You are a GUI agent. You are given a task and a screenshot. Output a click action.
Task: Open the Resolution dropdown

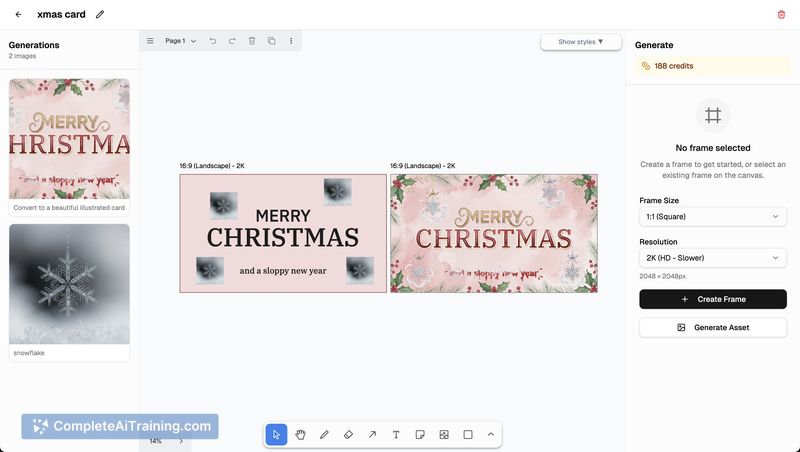coord(712,258)
